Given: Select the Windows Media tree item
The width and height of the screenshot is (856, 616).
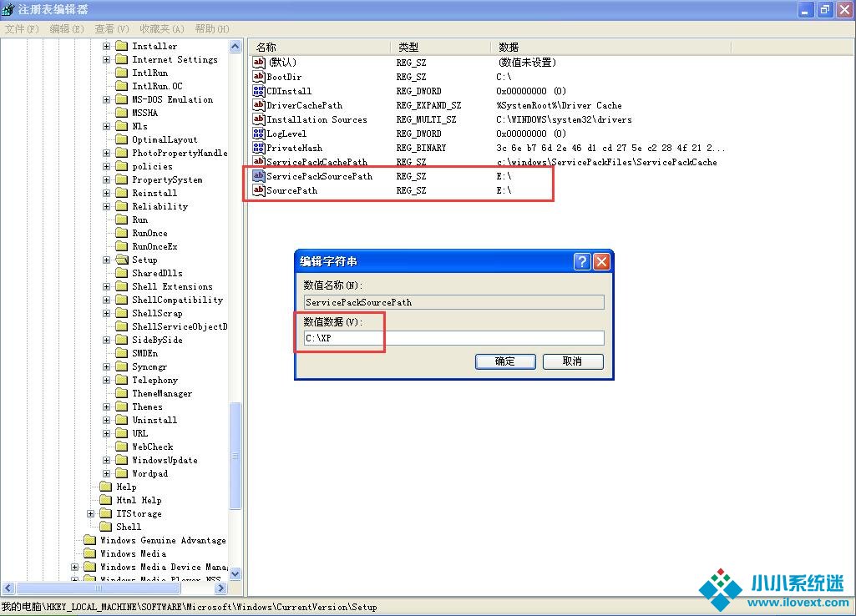Looking at the screenshot, I should tap(134, 553).
